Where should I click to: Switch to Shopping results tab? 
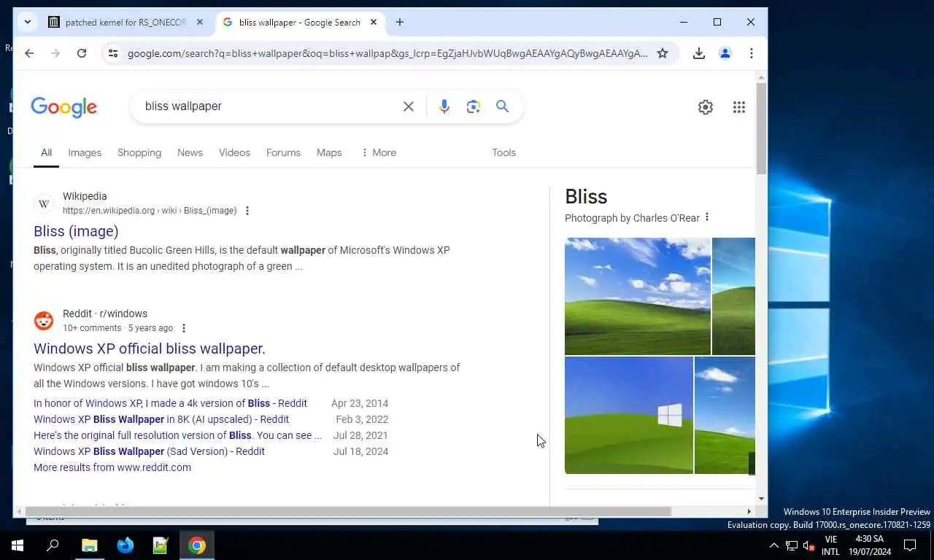click(139, 152)
